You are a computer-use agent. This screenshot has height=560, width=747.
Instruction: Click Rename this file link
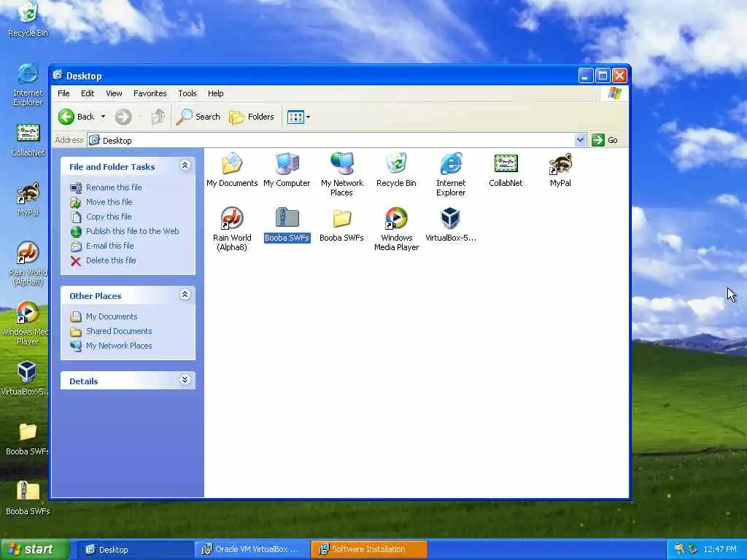pos(114,187)
